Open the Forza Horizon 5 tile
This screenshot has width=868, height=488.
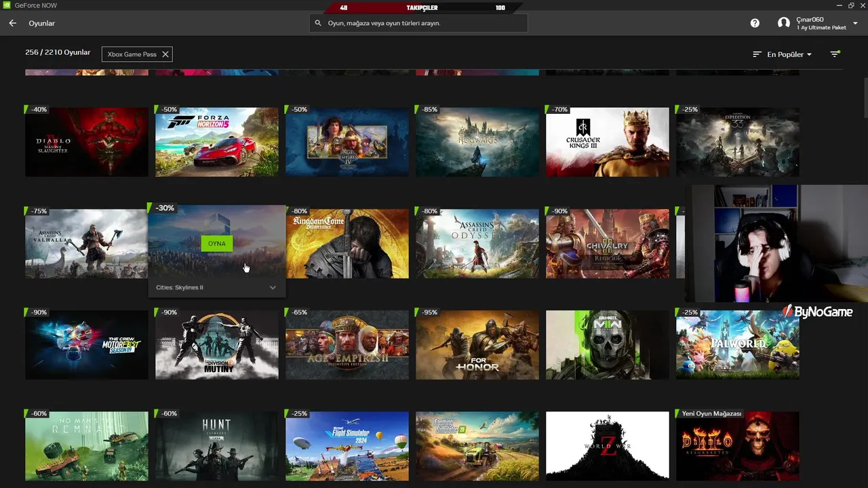(217, 142)
